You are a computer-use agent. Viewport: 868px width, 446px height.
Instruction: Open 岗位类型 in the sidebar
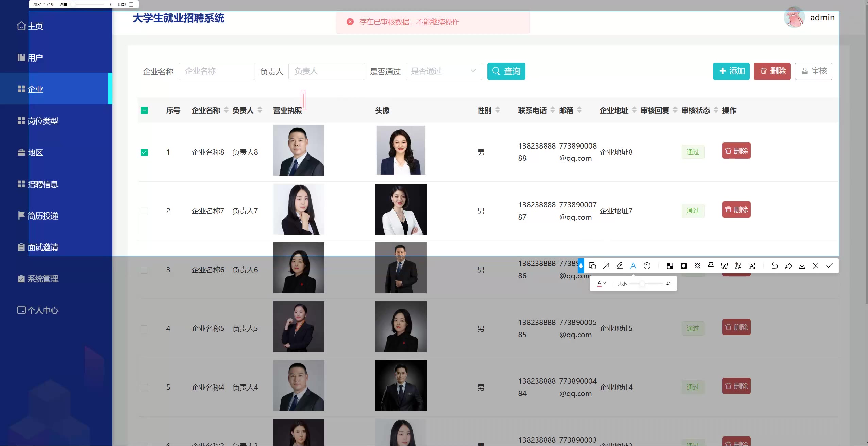tap(43, 121)
